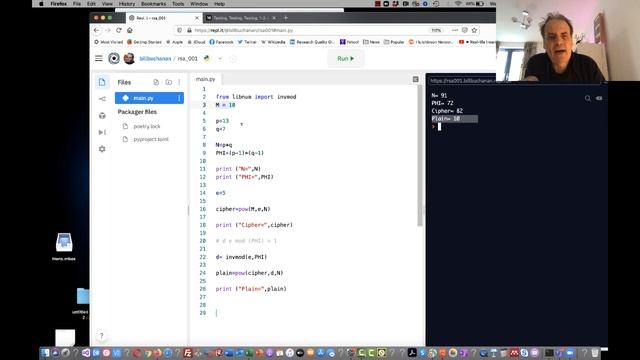Screen dimensions: 640x360
Task: Reload the page
Action: pos(119,30)
